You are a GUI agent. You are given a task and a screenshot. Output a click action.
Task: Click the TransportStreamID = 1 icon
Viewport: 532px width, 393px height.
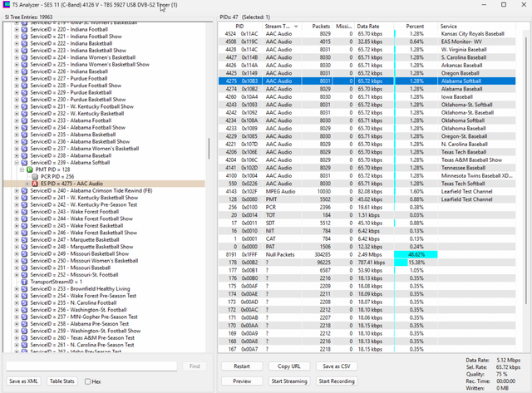(24, 282)
